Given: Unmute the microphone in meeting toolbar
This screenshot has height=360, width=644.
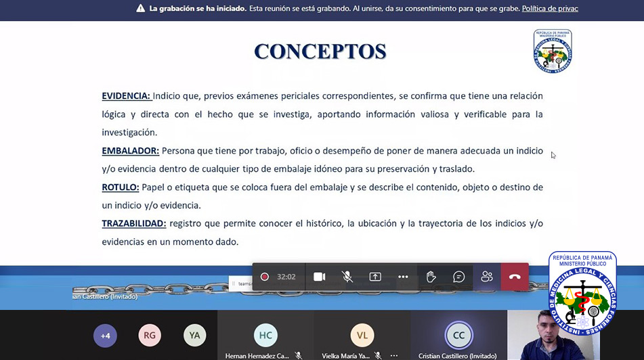Looking at the screenshot, I should coord(347,277).
